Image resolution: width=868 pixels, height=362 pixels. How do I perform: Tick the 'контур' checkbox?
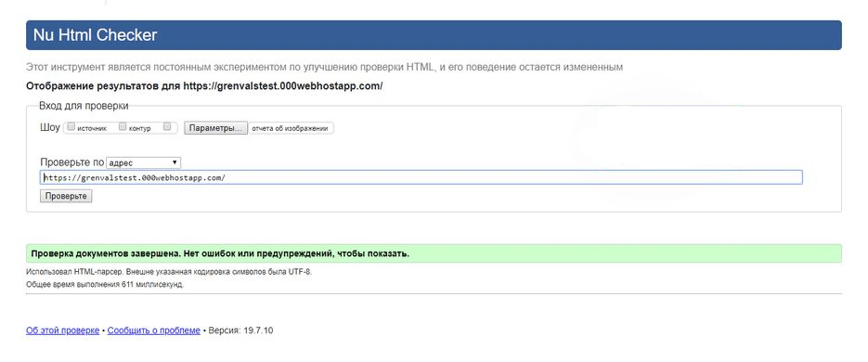point(123,127)
